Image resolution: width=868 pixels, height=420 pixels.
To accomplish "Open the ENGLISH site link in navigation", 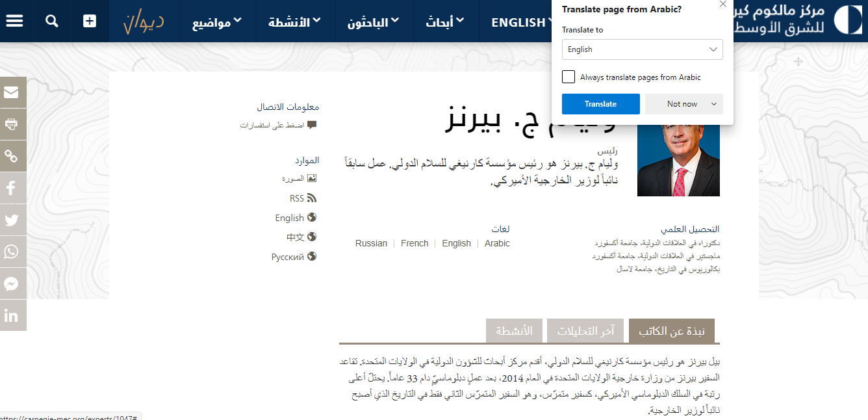I will 518,23.
